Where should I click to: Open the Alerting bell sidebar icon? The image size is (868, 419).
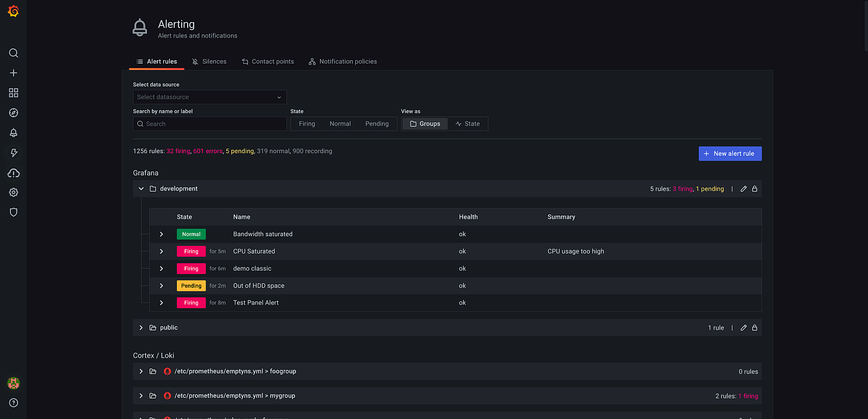14,133
